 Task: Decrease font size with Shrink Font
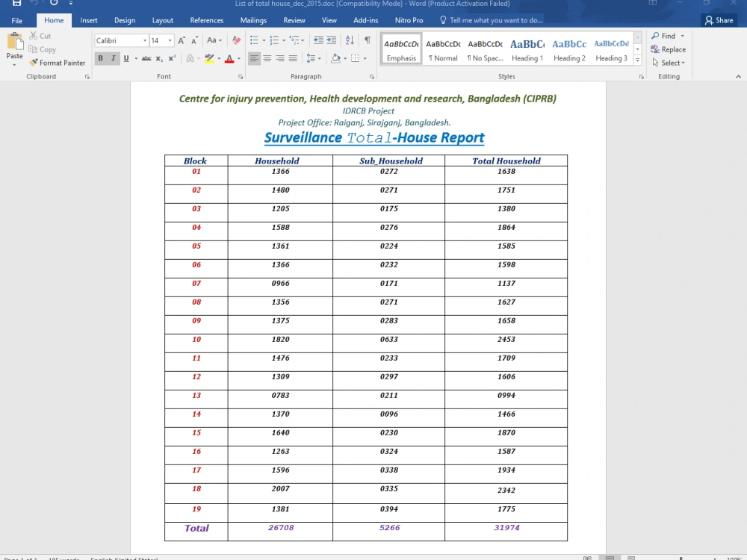point(195,40)
